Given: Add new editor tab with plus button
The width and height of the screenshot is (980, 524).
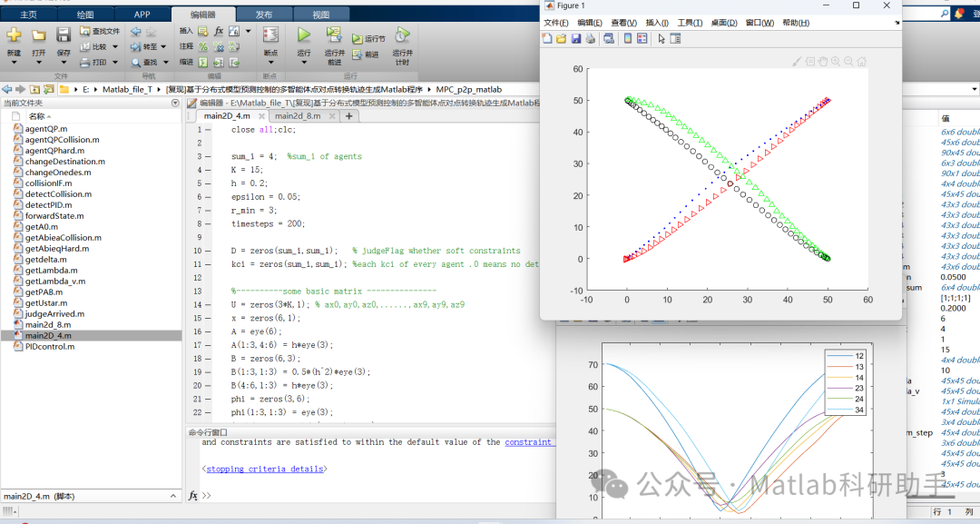Looking at the screenshot, I should coord(348,115).
